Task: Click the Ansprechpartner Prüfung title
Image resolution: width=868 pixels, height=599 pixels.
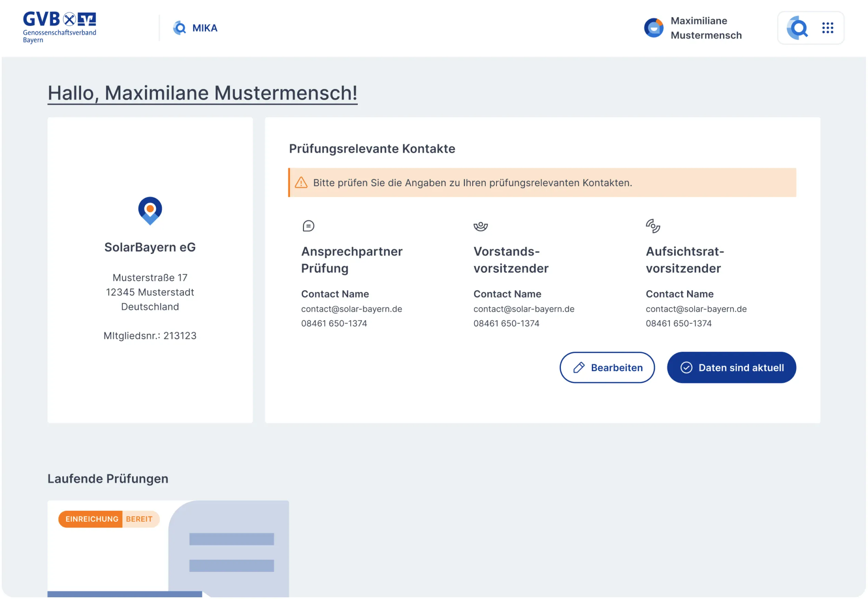Action: click(x=352, y=260)
